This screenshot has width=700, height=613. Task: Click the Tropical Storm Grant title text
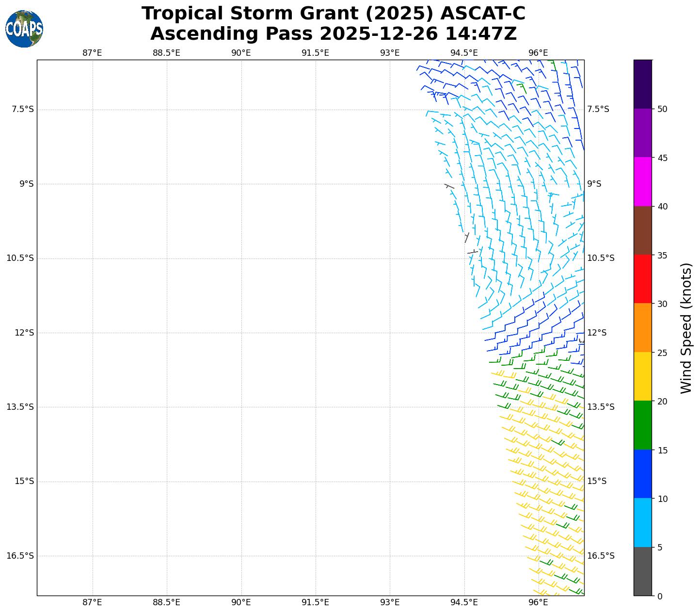[333, 14]
